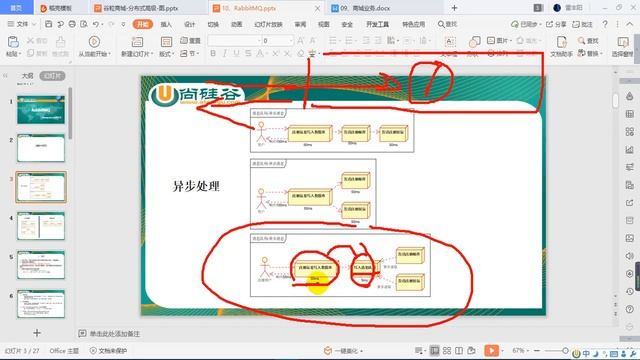Open the font name combo box

[235, 40]
